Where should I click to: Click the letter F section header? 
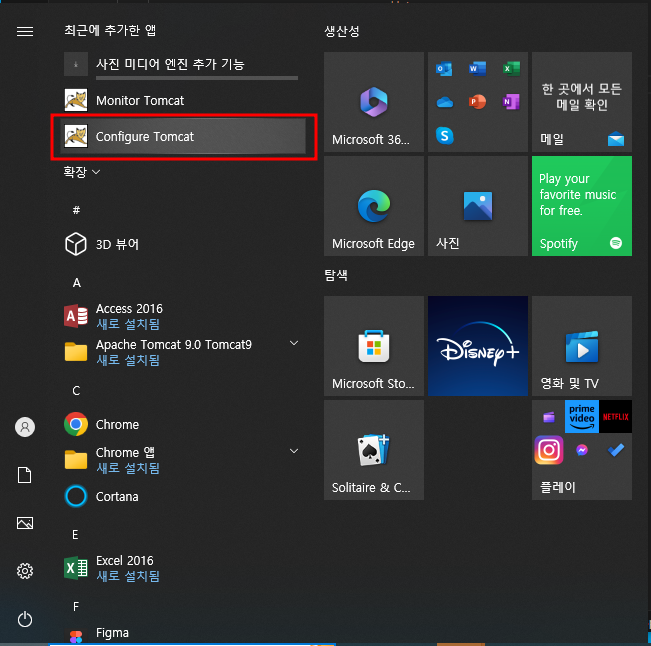click(x=76, y=607)
